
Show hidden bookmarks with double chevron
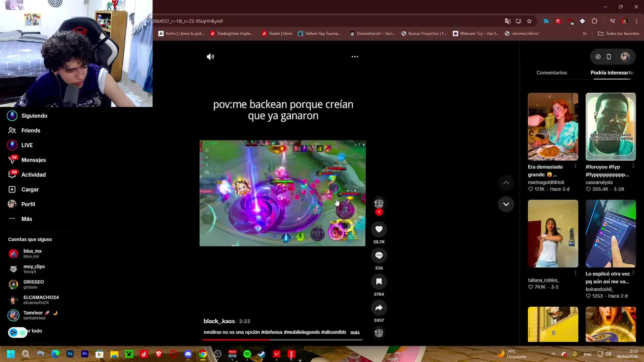point(584,34)
